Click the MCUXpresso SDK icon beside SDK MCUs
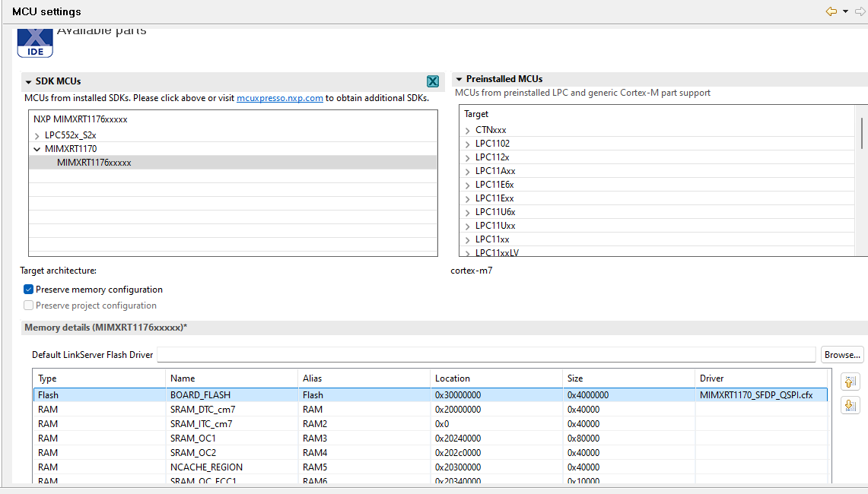The image size is (868, 494). point(432,81)
